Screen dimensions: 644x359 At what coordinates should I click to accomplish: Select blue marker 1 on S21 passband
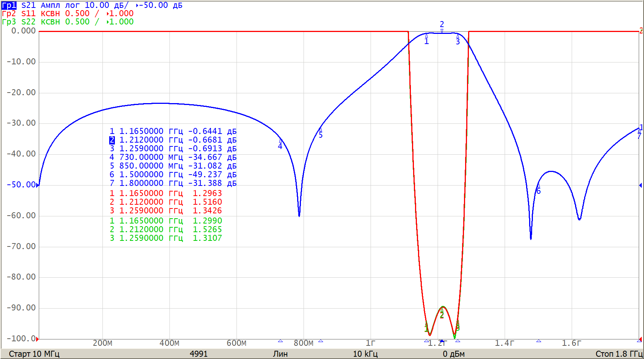point(426,41)
